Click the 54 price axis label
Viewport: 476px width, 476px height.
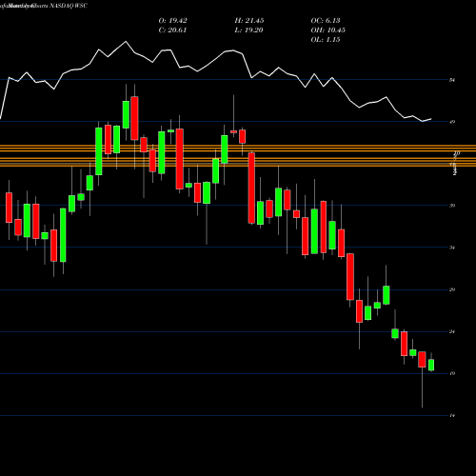click(452, 80)
